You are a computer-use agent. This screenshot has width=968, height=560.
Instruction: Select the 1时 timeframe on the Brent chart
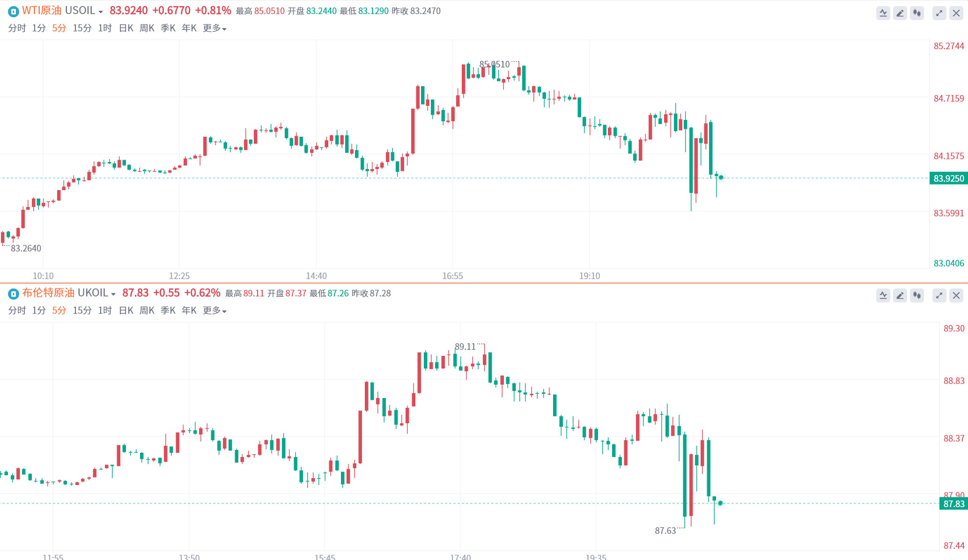point(105,311)
